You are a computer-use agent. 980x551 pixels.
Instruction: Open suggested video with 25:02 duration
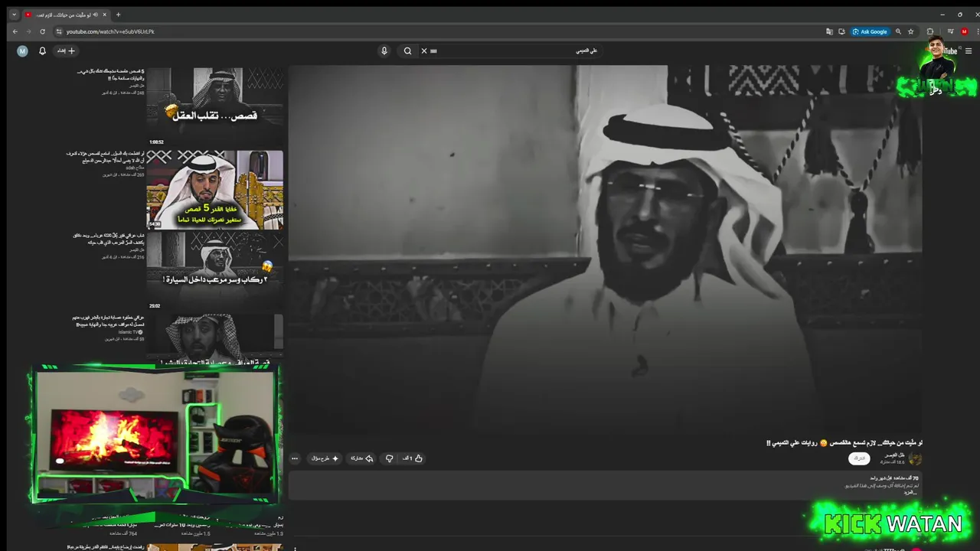coord(215,271)
